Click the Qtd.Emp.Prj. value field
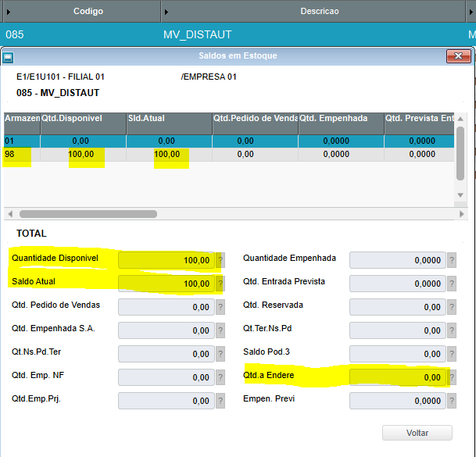Viewport: 476px width, 457px height. tap(166, 401)
